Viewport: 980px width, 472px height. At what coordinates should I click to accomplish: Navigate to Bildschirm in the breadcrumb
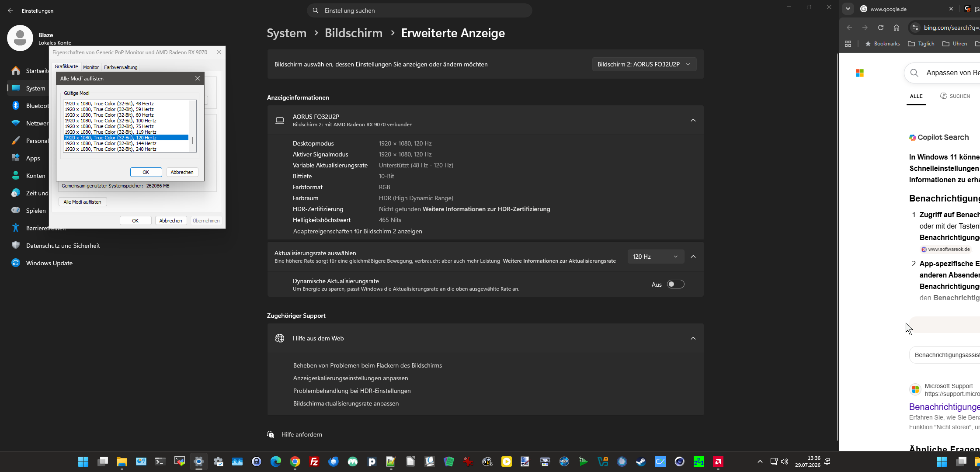(x=353, y=33)
